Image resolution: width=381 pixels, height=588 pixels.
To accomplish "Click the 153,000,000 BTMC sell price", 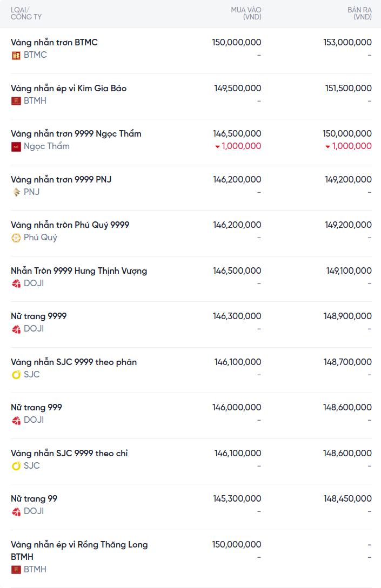I will tap(347, 42).
